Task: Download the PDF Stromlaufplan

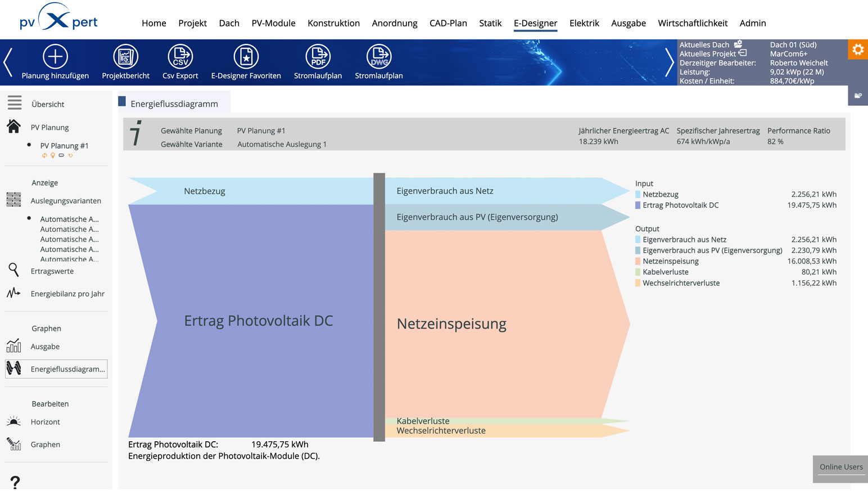Action: pyautogui.click(x=318, y=57)
